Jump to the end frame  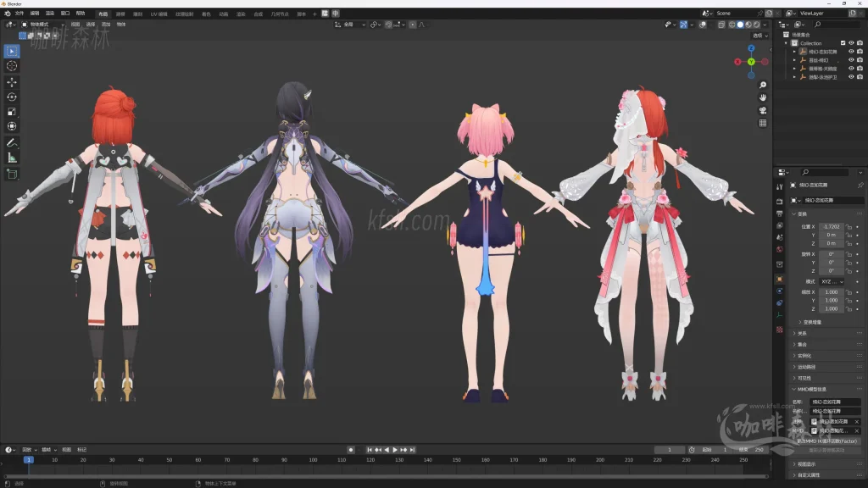tap(412, 450)
